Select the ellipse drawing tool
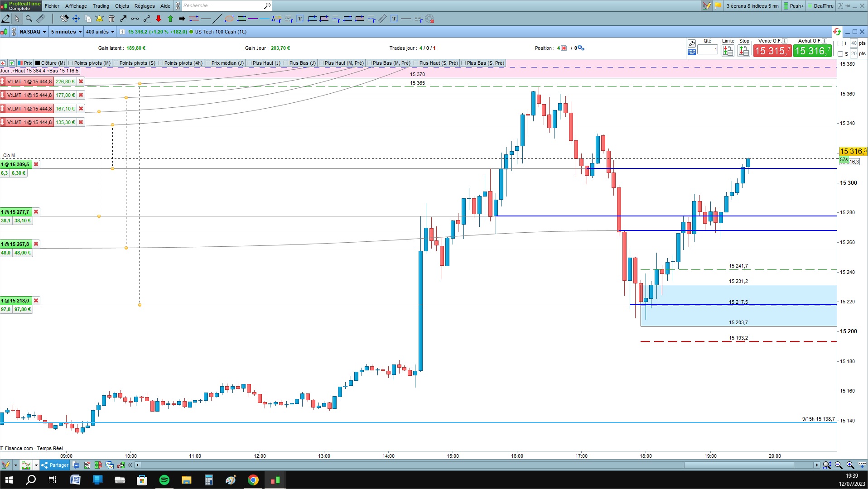868x489 pixels. coord(229,19)
